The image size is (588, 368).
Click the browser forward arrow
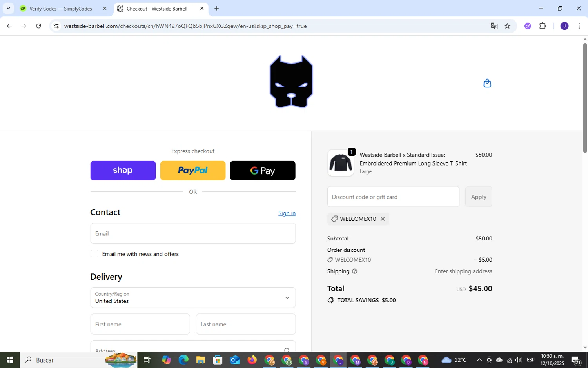pyautogui.click(x=24, y=26)
